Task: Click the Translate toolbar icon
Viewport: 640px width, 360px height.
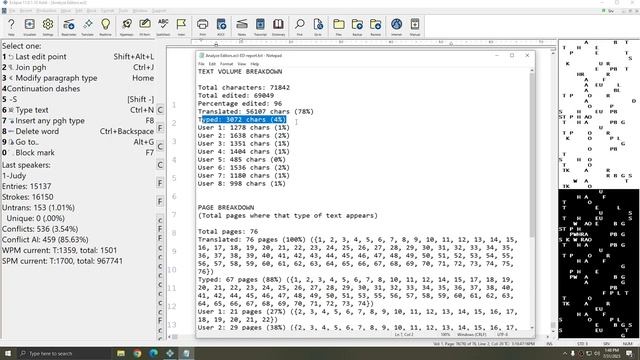Action: pyautogui.click(x=87, y=27)
